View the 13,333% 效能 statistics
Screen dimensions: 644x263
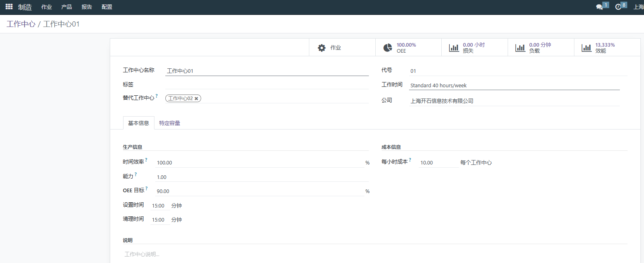607,47
